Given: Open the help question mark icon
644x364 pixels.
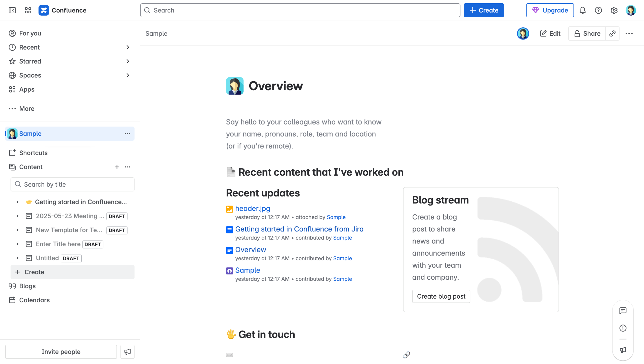Looking at the screenshot, I should point(598,10).
